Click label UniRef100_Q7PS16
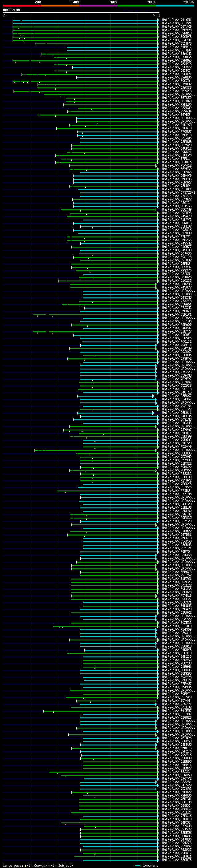The width and height of the screenshot is (197, 868). (176, 816)
